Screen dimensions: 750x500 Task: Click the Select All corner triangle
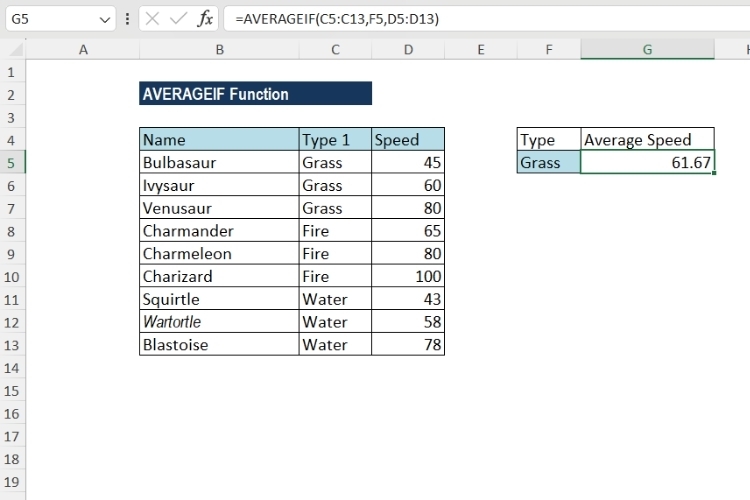pyautogui.click(x=16, y=50)
